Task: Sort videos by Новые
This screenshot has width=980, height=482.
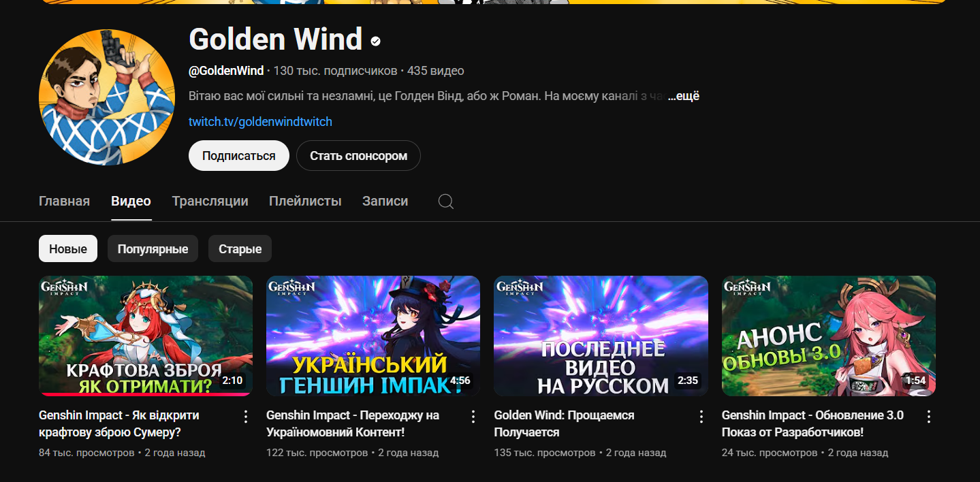Action: pyautogui.click(x=68, y=249)
